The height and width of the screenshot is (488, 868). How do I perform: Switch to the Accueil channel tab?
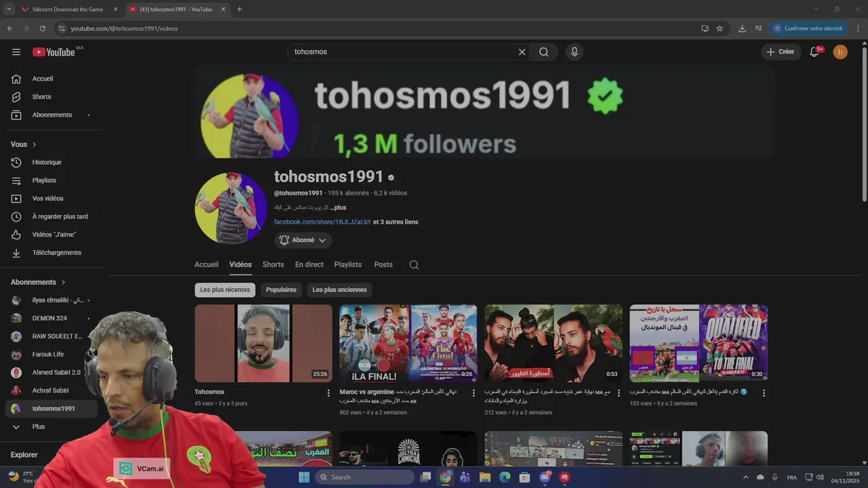pyautogui.click(x=206, y=264)
